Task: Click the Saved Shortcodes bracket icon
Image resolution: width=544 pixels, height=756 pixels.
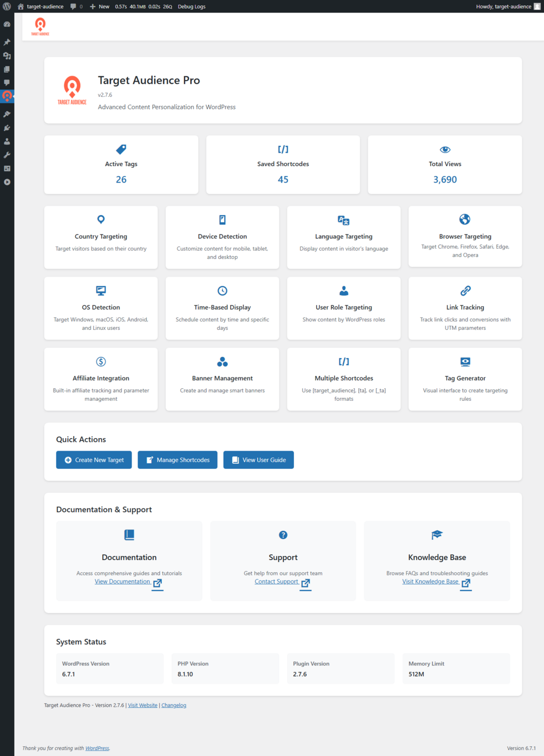Action: click(x=283, y=149)
